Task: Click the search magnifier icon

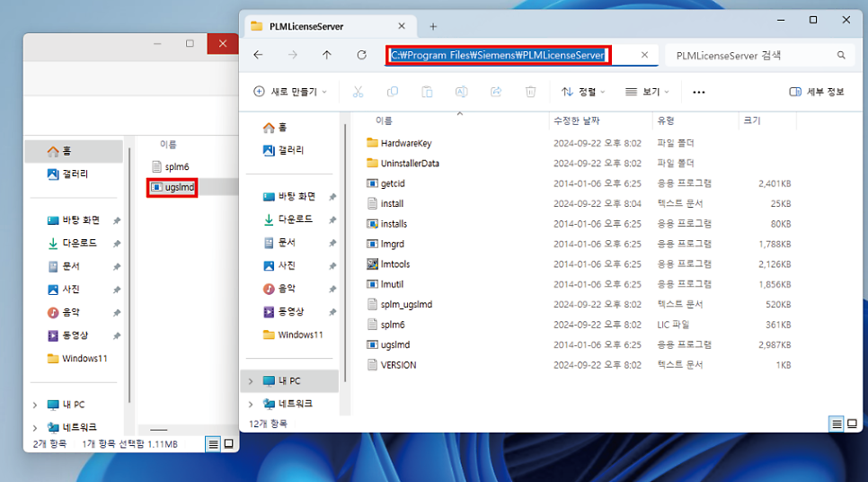Action: 841,55
